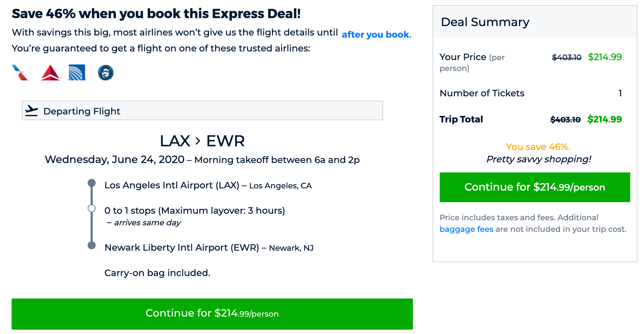Viewport: 644px width, 334px height.
Task: Click the United Airlines globe logo
Action: point(78,72)
